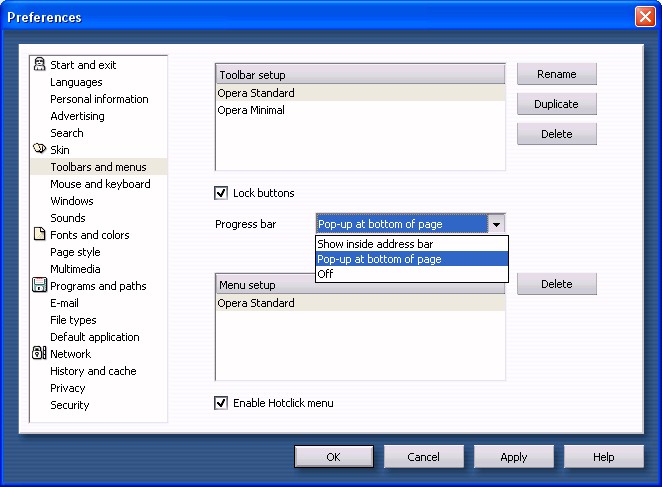This screenshot has height=487, width=662.
Task: Click the Network padlock icon
Action: tap(39, 353)
